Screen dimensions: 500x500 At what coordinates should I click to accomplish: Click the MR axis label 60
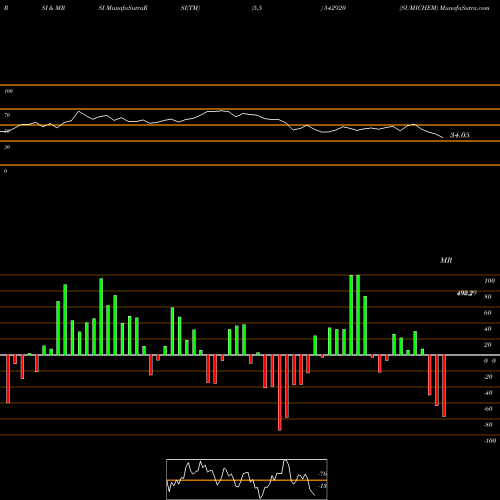coord(488,313)
